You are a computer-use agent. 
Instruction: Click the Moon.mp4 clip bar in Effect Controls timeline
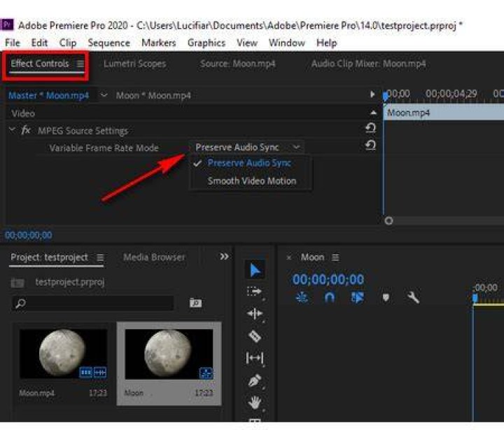pos(444,113)
